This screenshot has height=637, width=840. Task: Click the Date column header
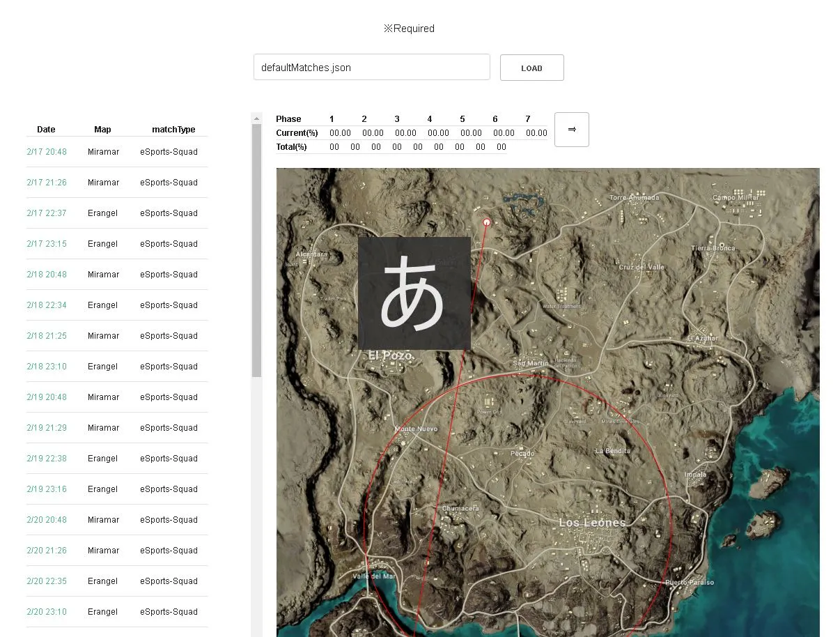[46, 130]
